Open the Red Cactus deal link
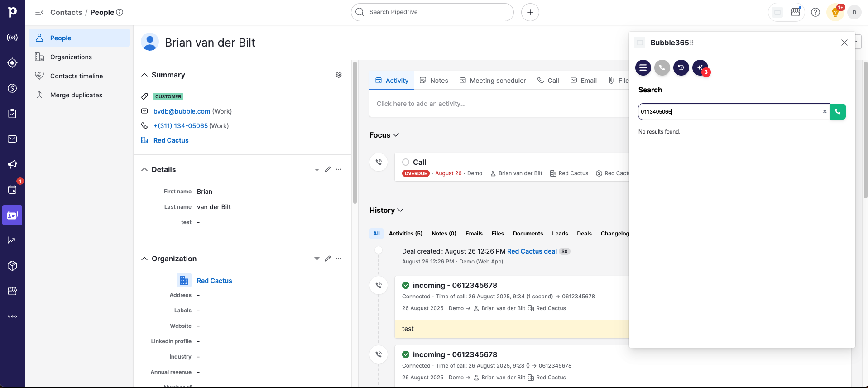This screenshot has width=868, height=388. 532,251
